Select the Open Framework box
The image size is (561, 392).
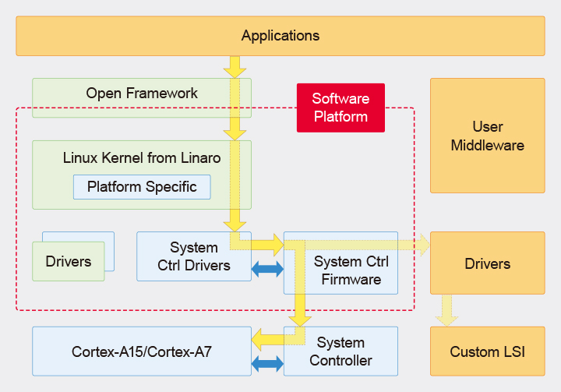pos(142,97)
